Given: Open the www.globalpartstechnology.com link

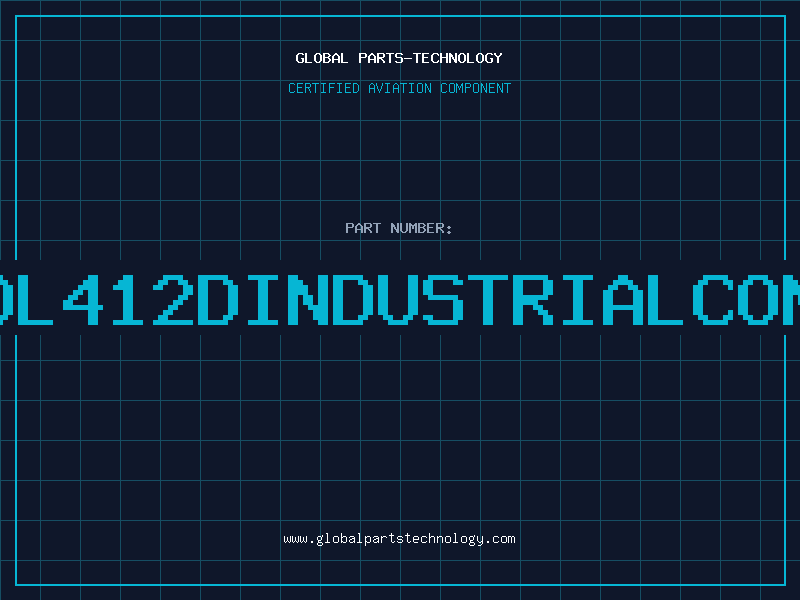Looking at the screenshot, I should click(x=399, y=539).
